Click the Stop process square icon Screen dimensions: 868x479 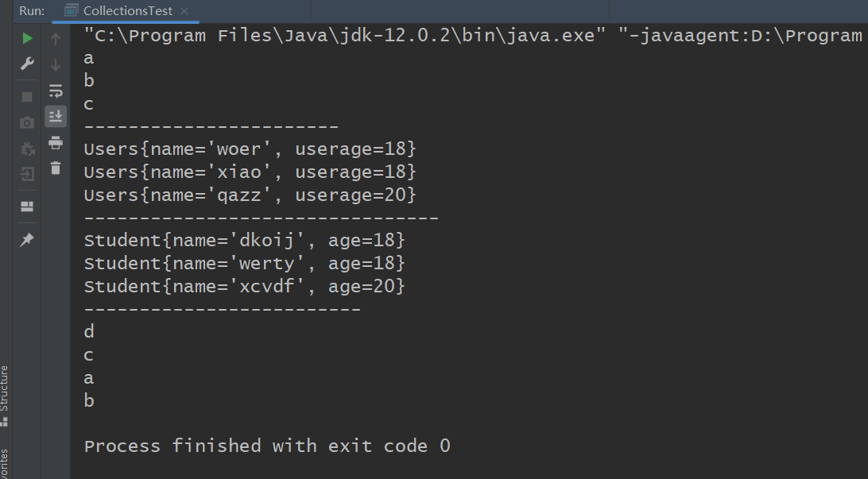point(27,97)
